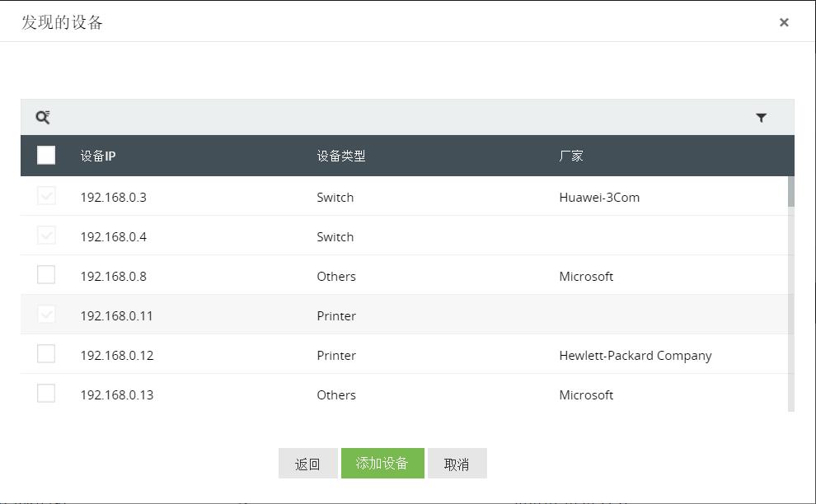Toggle the select-all header checkbox
Viewport: 816px width, 504px height.
(x=46, y=155)
